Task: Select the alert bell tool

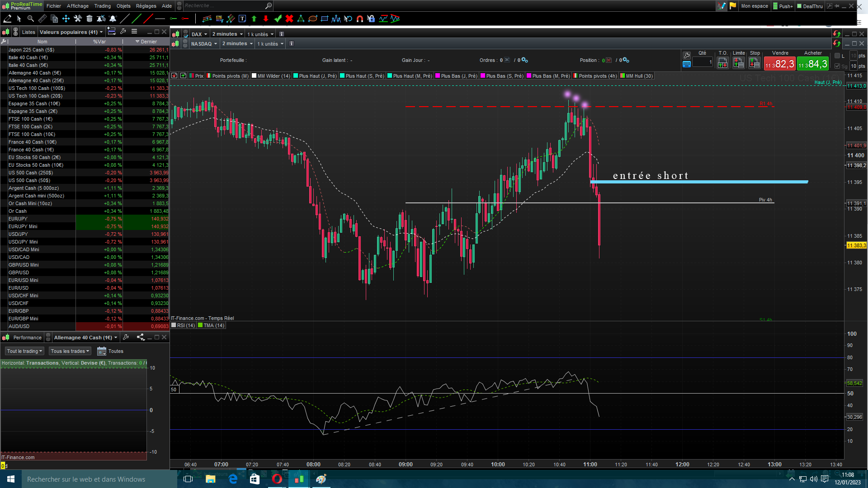Action: tap(113, 19)
